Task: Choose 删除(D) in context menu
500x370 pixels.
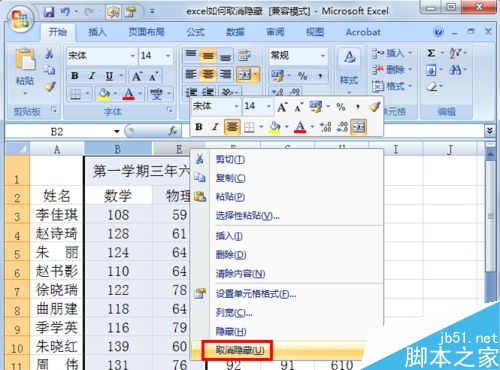Action: 287,255
